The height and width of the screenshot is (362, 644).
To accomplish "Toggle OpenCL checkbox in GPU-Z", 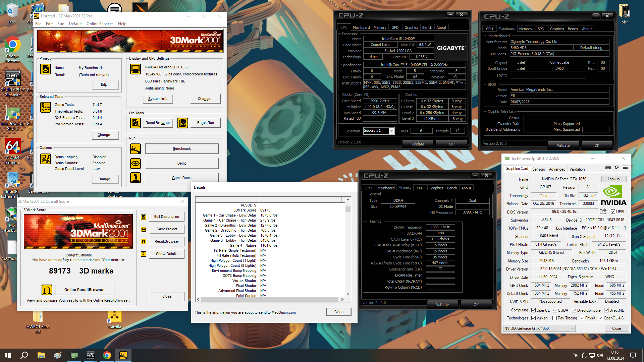I will (533, 310).
